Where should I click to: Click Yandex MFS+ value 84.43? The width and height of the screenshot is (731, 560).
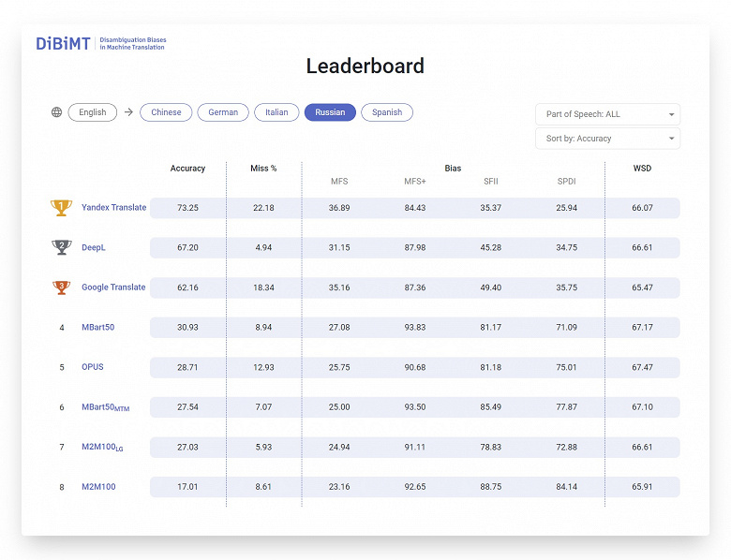pos(415,208)
